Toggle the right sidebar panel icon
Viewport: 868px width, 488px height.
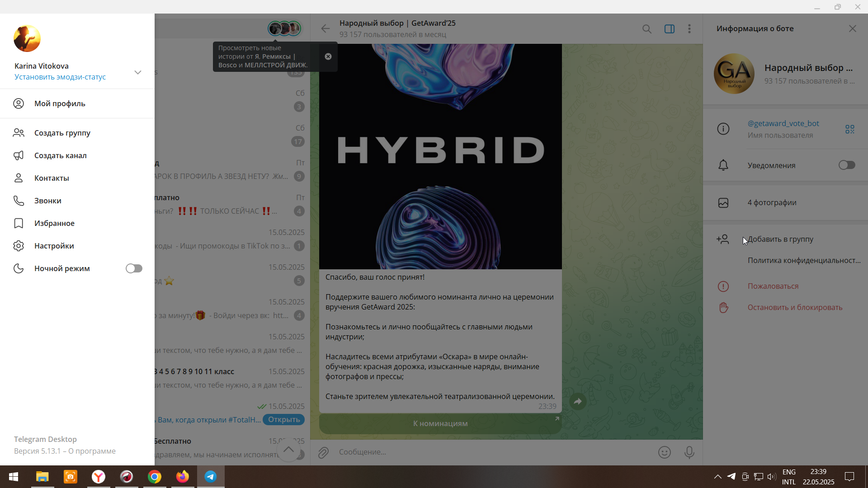click(x=670, y=29)
